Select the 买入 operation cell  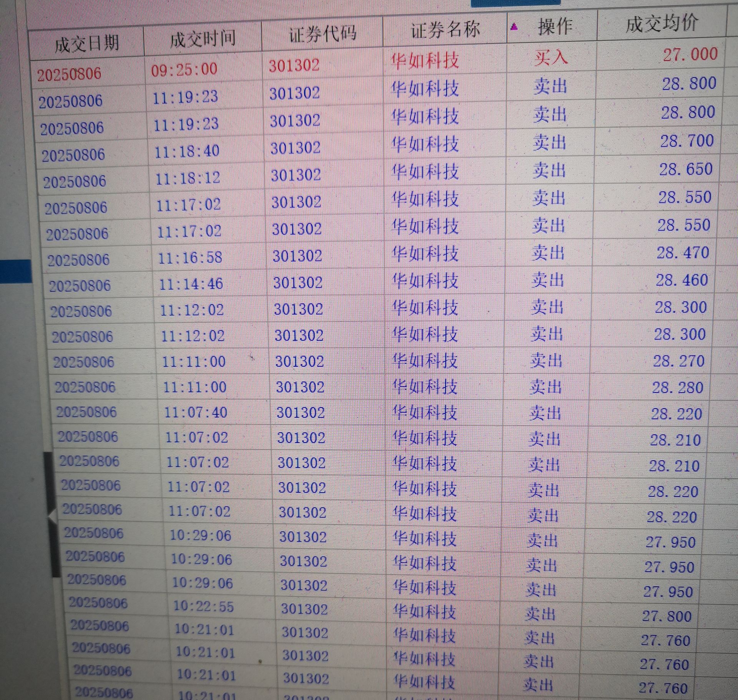click(x=551, y=58)
